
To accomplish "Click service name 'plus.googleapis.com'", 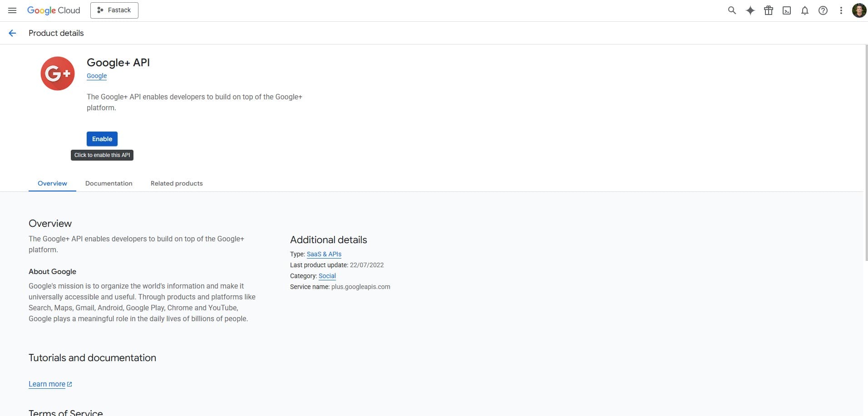I will [x=361, y=287].
